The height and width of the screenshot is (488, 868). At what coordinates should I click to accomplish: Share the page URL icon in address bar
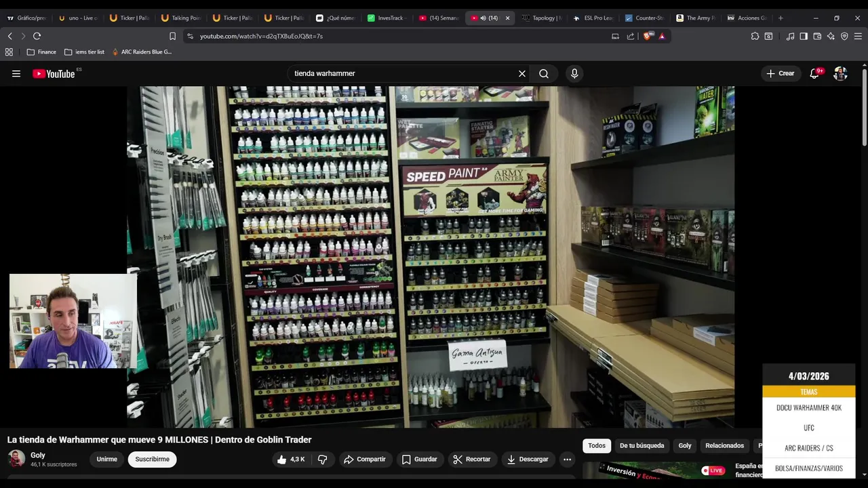pos(631,36)
